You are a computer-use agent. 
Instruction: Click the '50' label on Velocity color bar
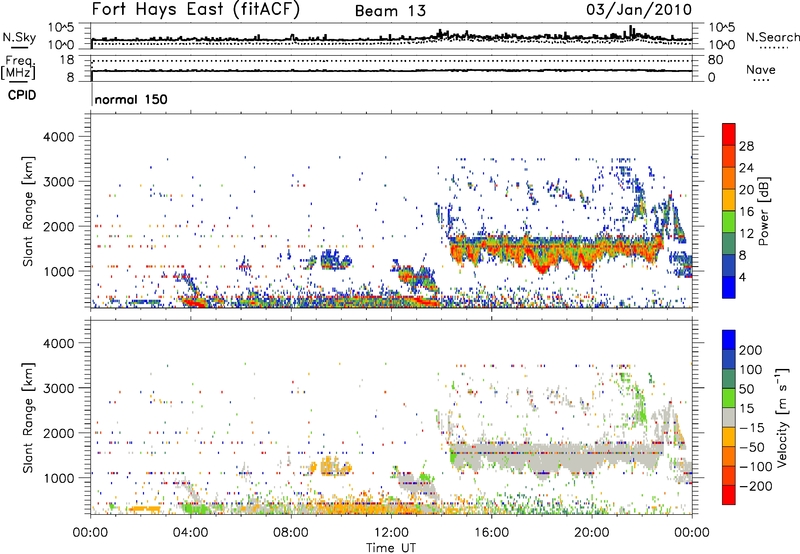(x=746, y=389)
